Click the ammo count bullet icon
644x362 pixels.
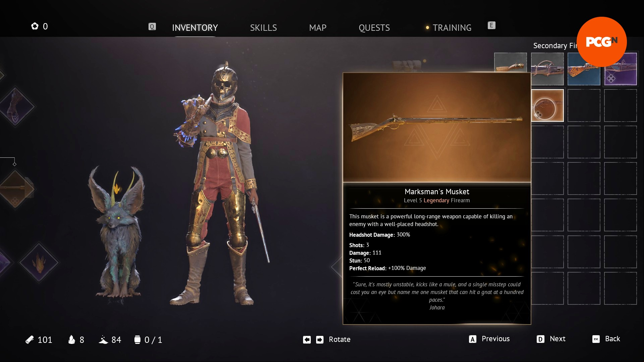tap(30, 340)
